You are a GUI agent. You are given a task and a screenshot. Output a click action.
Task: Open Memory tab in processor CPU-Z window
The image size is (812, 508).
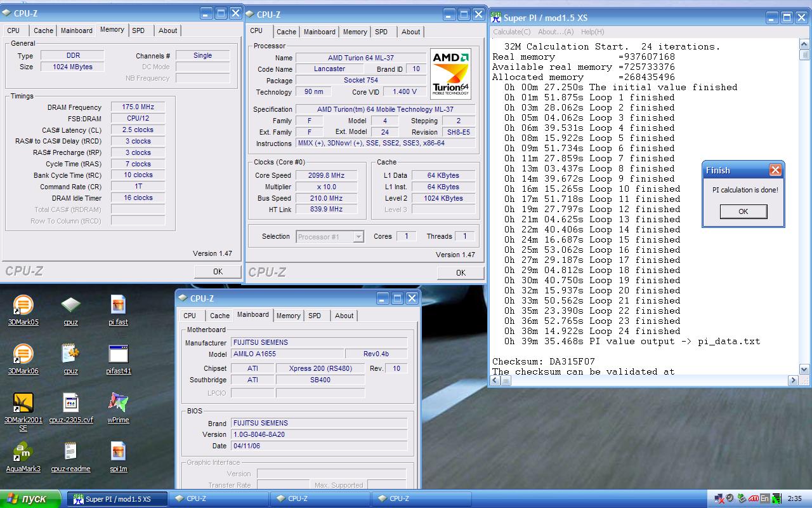coord(355,32)
